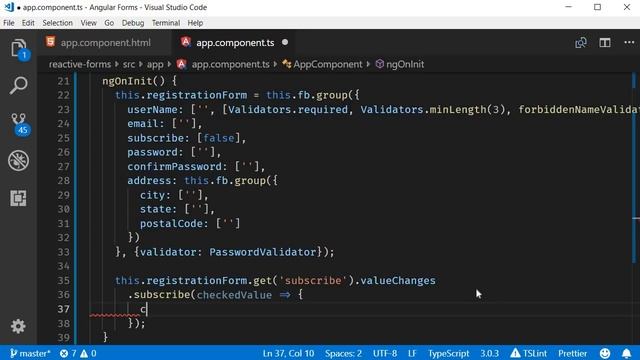This screenshot has width=640, height=360.
Task: Click the Angular icon on app.component.ts tab
Action: point(186,42)
